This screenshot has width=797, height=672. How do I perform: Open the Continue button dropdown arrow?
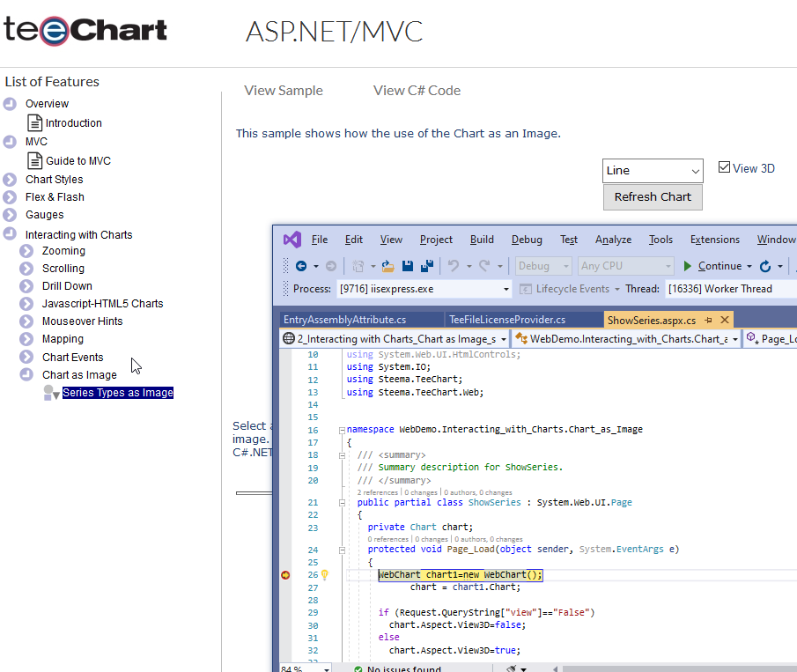(749, 266)
